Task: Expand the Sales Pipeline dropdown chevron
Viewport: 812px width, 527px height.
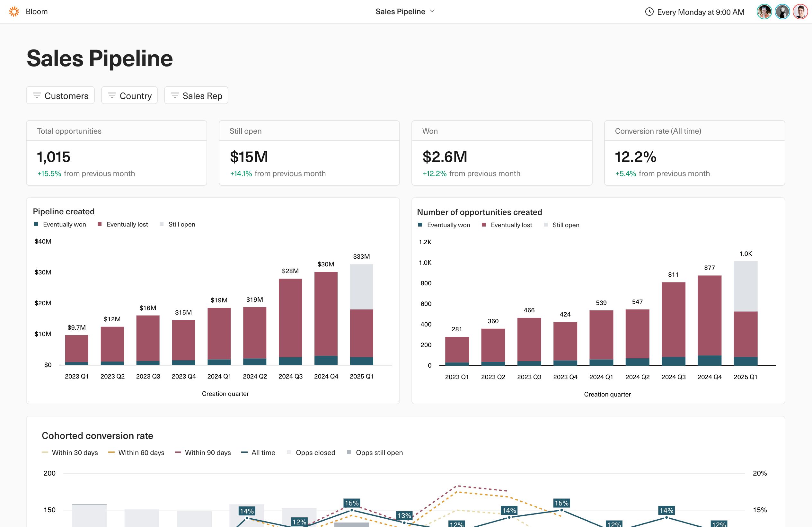Action: click(x=432, y=11)
